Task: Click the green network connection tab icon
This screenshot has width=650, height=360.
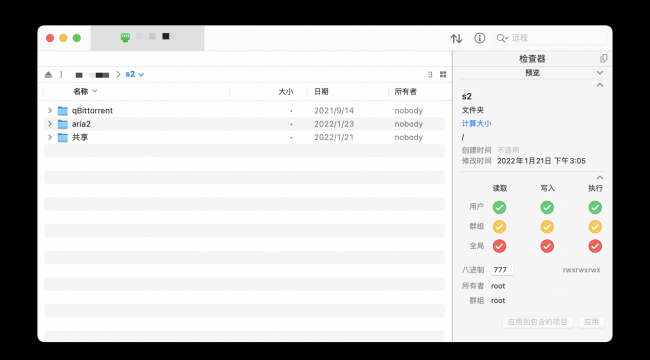Action: (126, 37)
